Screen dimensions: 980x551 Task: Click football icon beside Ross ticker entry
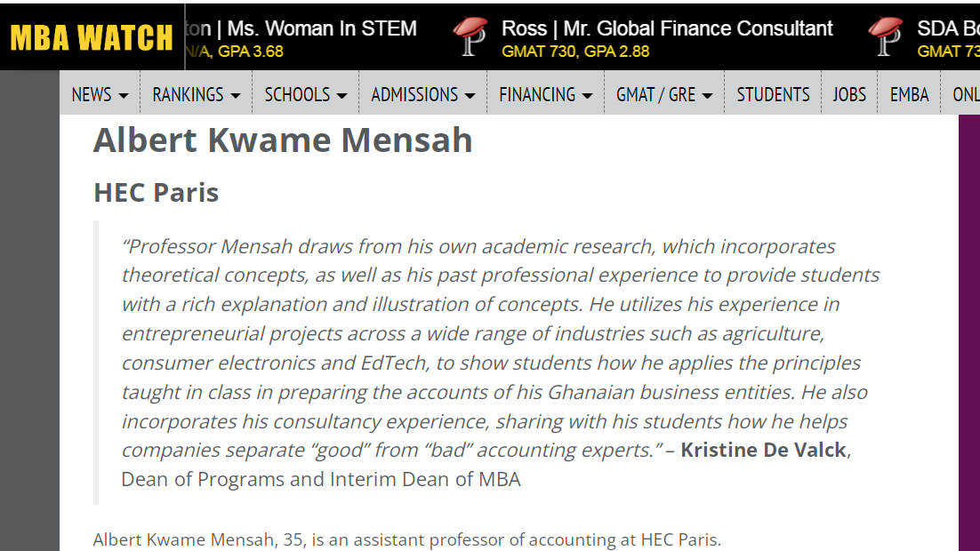point(470,37)
